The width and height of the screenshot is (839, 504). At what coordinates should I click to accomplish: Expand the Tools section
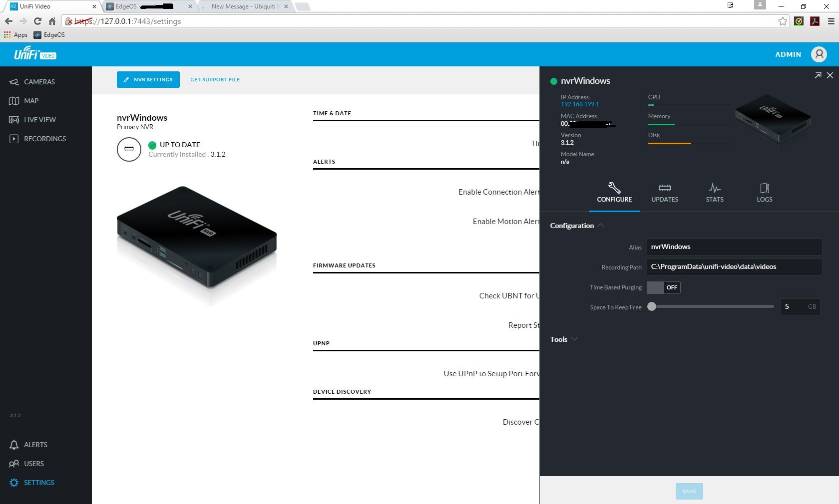tap(563, 339)
